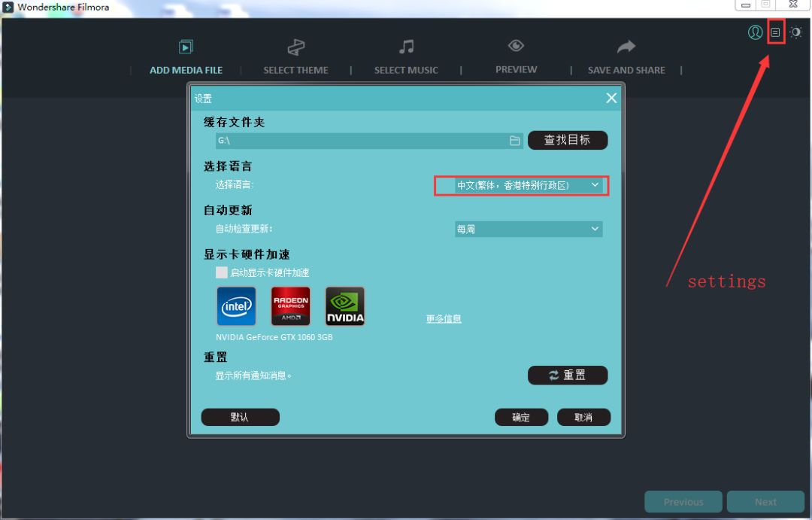812x520 pixels.
Task: Click the 查找目标 button
Action: [568, 140]
